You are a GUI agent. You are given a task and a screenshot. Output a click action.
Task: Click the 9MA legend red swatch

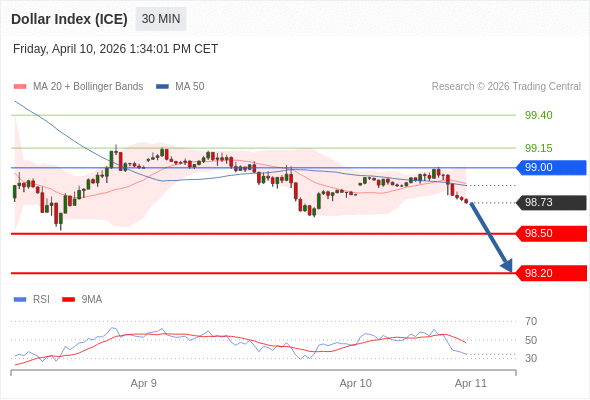tap(68, 300)
